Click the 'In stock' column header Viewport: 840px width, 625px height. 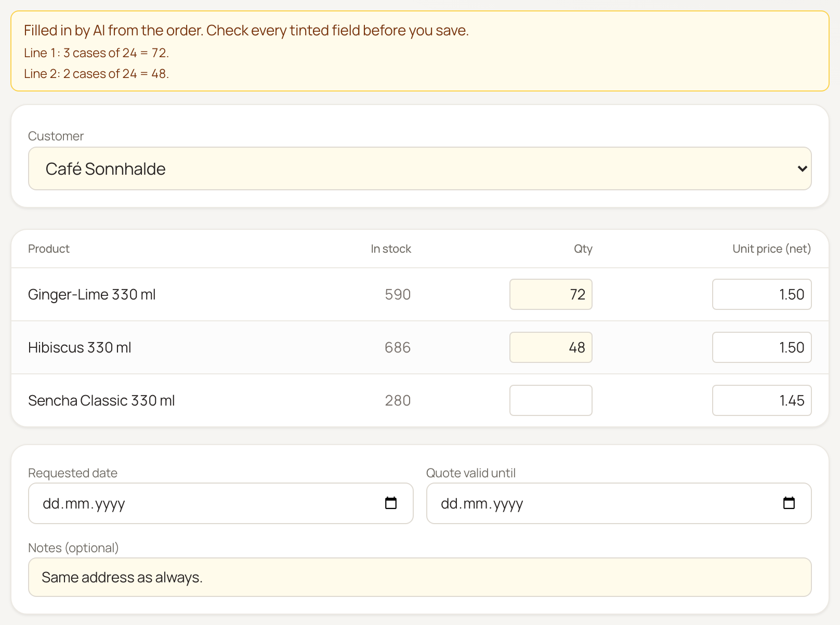(x=391, y=249)
